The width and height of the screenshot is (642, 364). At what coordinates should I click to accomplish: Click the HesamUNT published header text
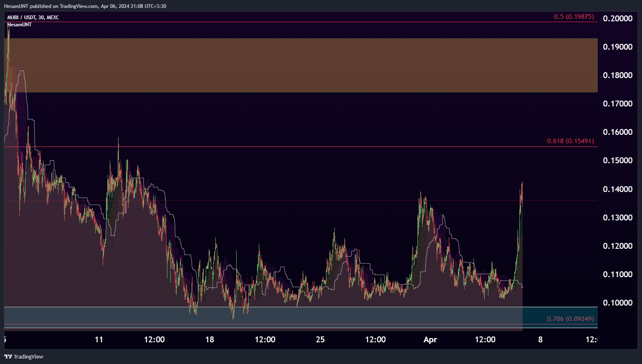tap(85, 6)
